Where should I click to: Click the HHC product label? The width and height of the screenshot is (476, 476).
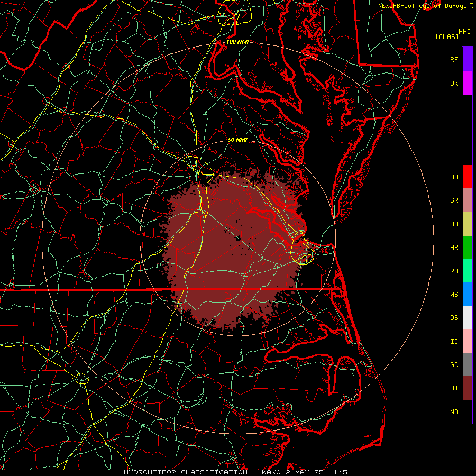point(465,31)
